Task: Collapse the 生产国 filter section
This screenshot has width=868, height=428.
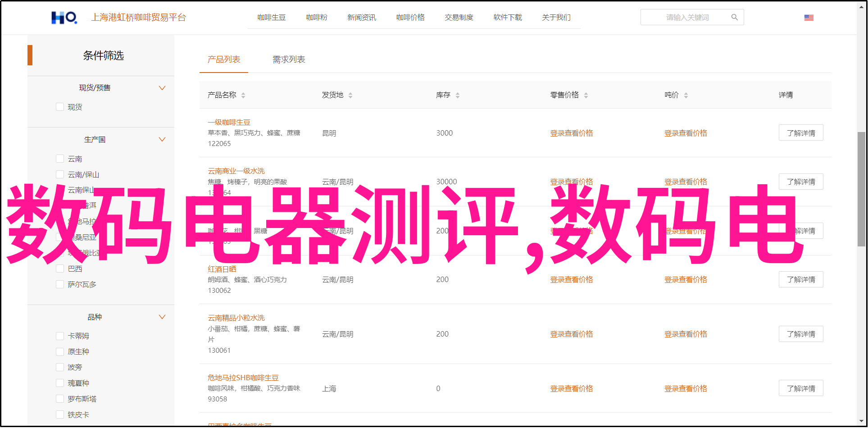Action: point(162,139)
